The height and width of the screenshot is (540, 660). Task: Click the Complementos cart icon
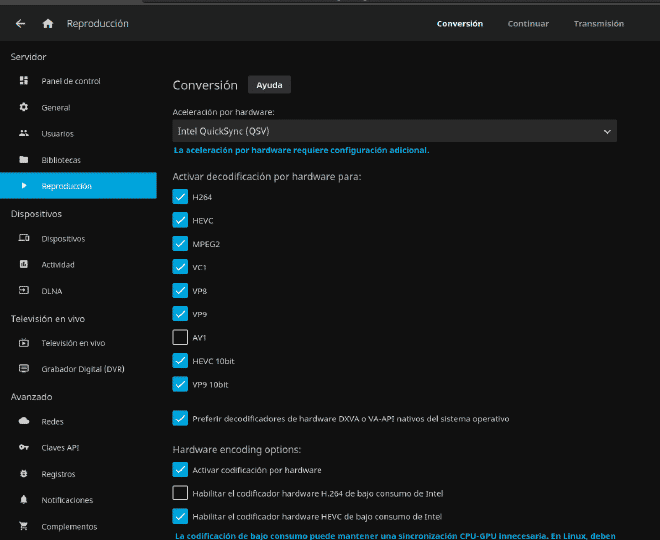(x=24, y=526)
